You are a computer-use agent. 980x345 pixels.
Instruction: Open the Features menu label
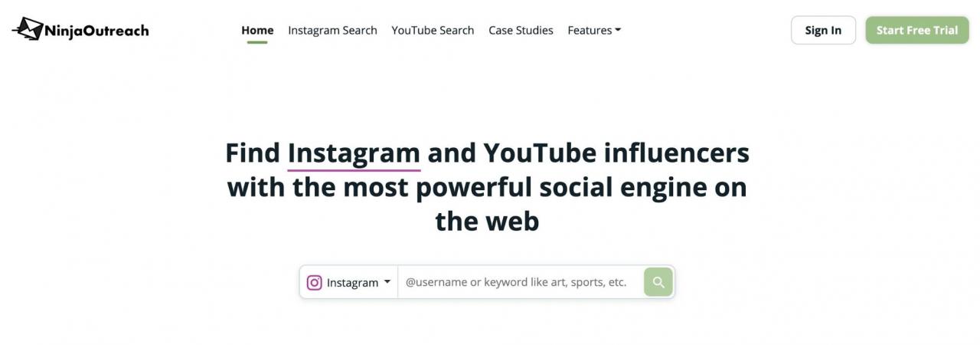coord(590,30)
